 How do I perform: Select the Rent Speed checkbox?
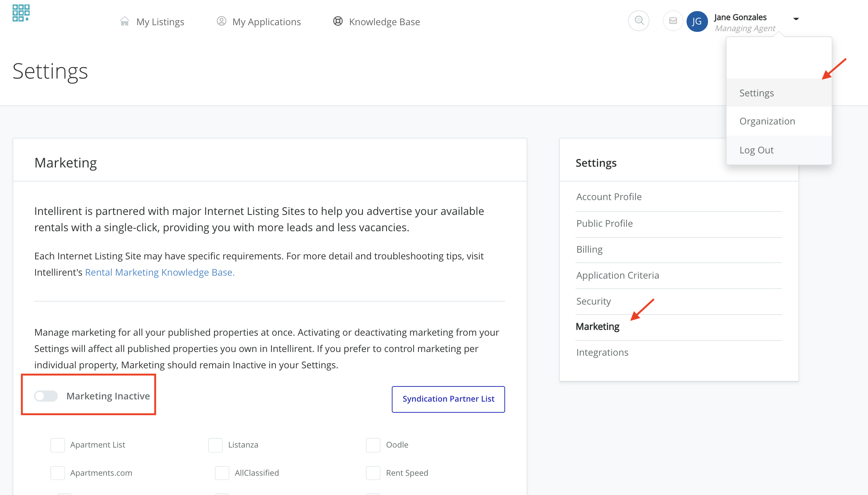373,473
